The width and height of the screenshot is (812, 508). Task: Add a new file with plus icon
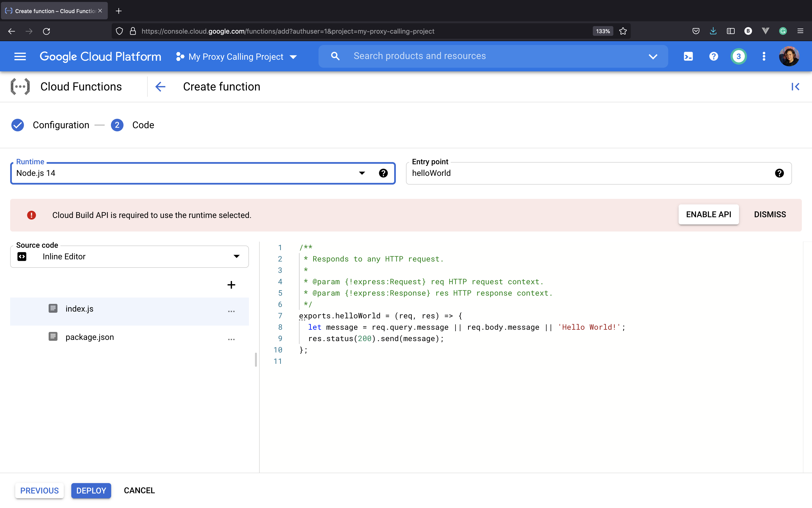[231, 285]
